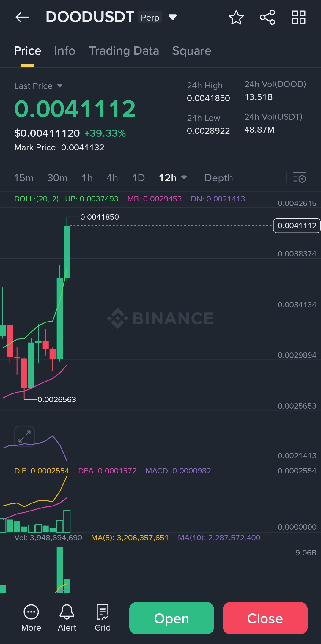
Task: Tap the 0.0041850 high marker on chart
Action: click(x=100, y=217)
